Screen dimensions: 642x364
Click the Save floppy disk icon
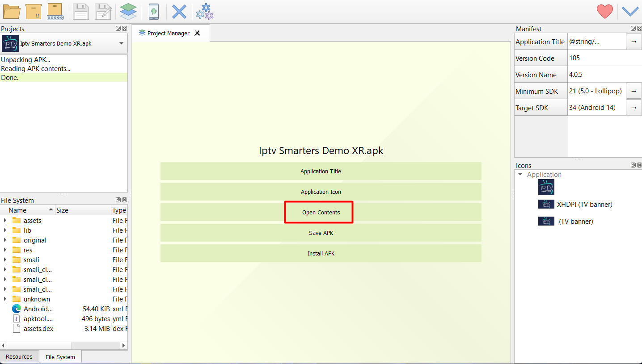point(81,12)
